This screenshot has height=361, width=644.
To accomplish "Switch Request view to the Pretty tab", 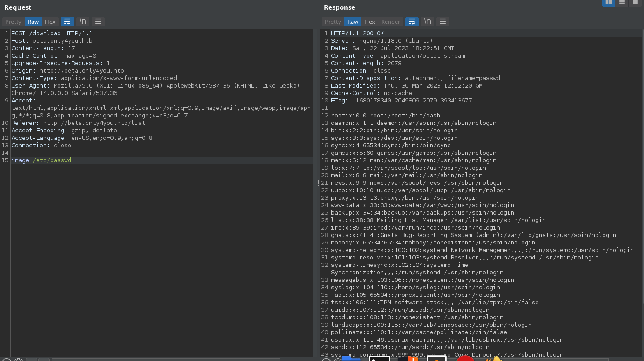I will (13, 22).
